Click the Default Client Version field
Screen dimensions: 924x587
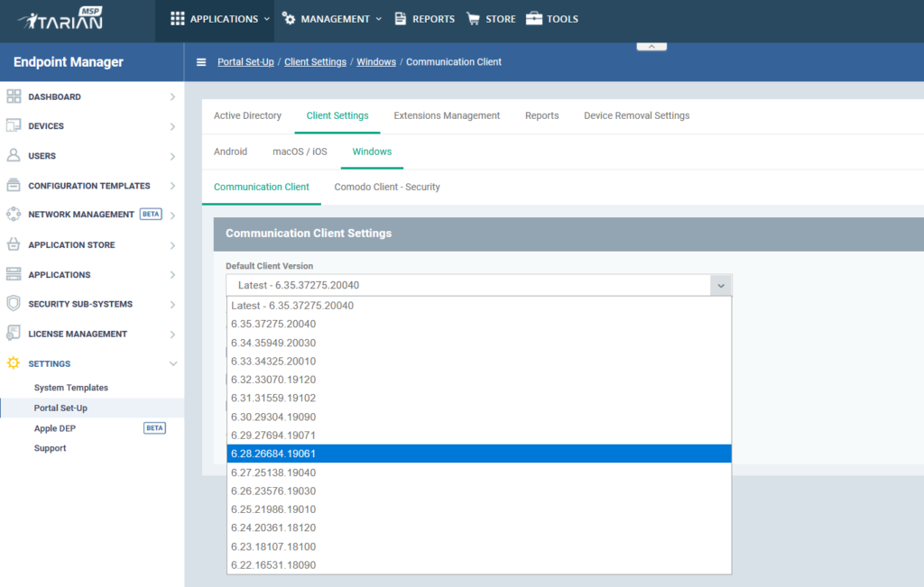pyautogui.click(x=479, y=286)
